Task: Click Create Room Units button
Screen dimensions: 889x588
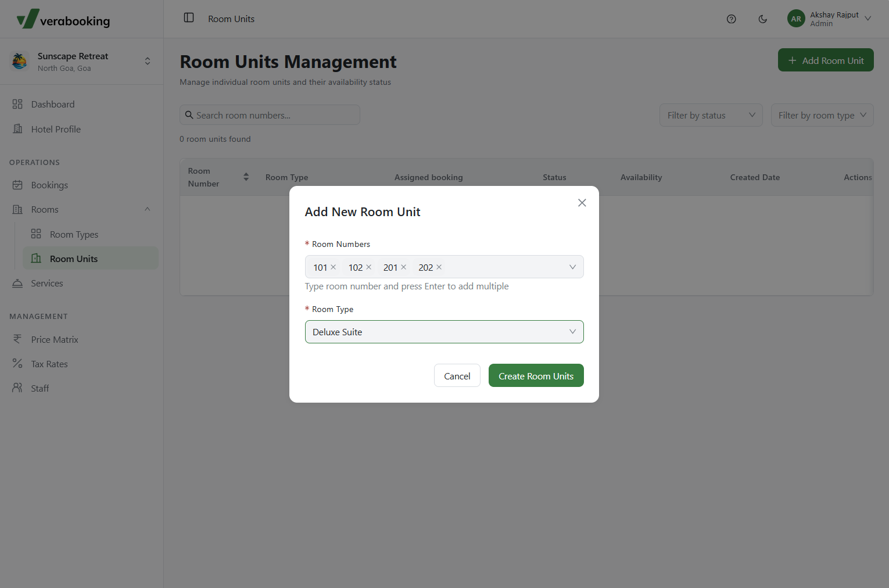Action: (x=536, y=375)
